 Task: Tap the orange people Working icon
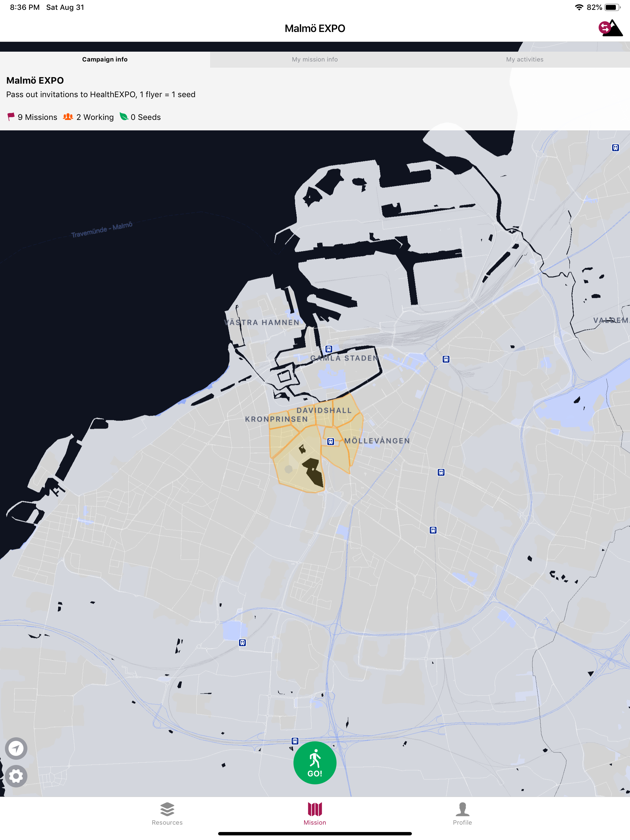[x=68, y=117]
